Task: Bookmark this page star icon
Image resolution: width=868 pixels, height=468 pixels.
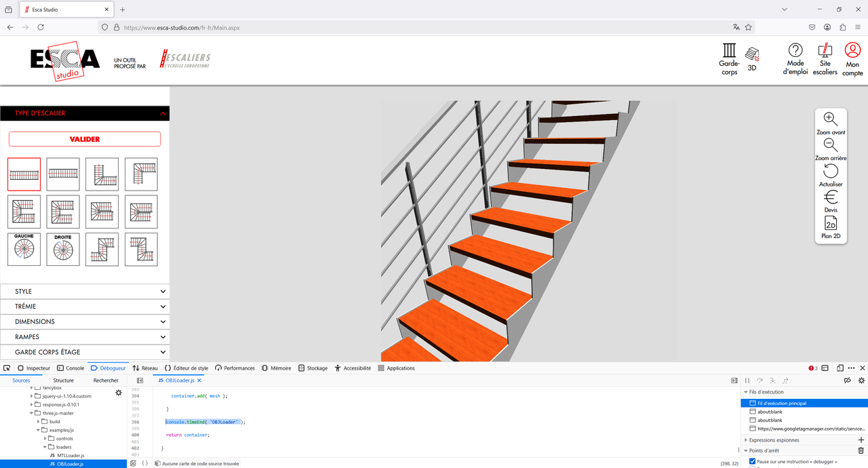Action: (x=749, y=28)
